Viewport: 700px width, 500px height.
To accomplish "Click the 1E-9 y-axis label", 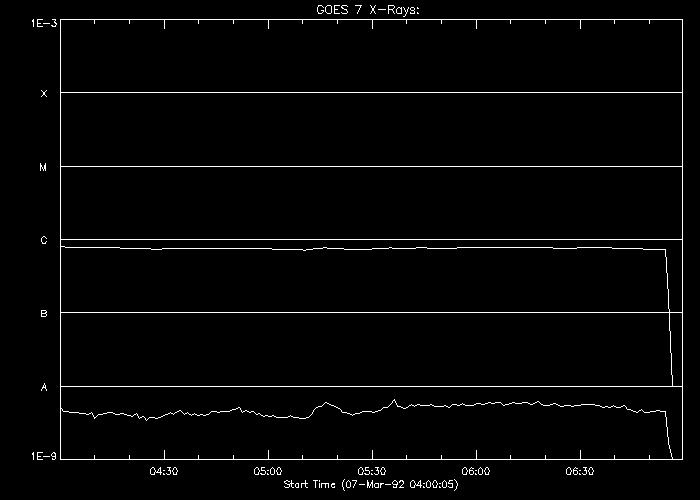I will point(44,456).
